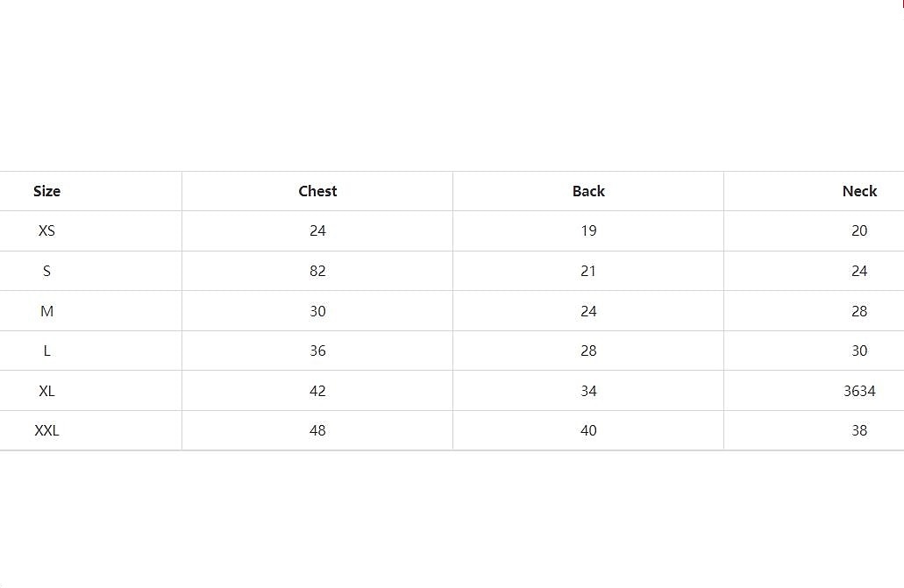Click back value 19 in XS row

[588, 231]
